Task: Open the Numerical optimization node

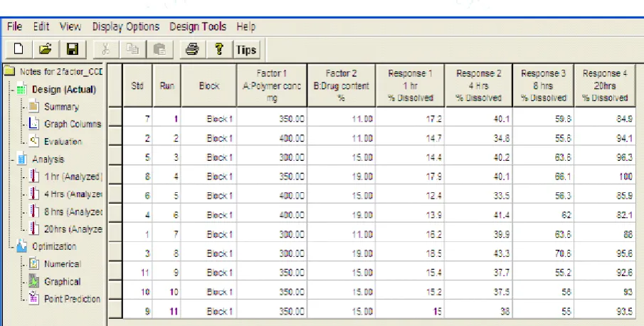Action: (x=63, y=263)
